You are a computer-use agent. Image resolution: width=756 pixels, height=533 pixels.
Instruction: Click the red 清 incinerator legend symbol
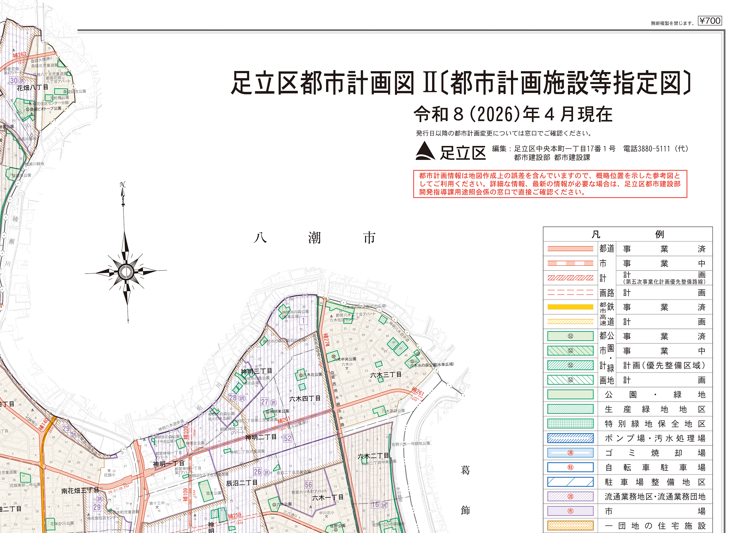tap(570, 453)
